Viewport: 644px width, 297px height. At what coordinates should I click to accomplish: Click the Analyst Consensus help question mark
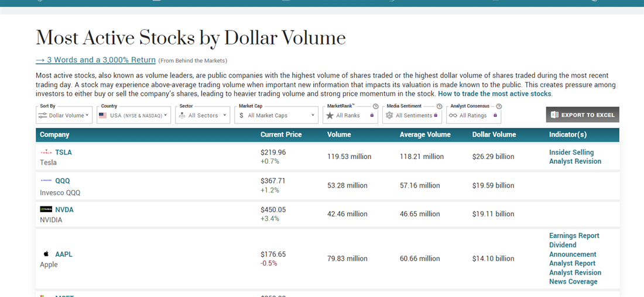pyautogui.click(x=499, y=106)
